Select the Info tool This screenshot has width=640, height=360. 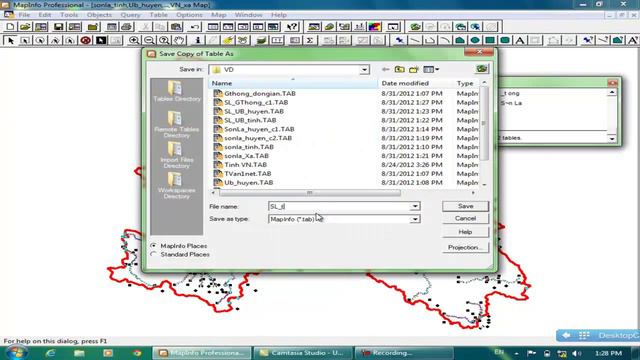tap(198, 40)
